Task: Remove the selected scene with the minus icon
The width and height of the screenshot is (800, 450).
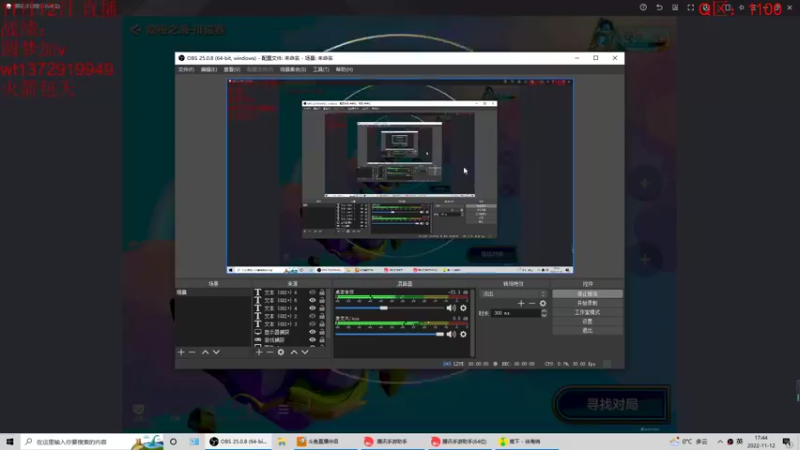Action: coord(192,352)
